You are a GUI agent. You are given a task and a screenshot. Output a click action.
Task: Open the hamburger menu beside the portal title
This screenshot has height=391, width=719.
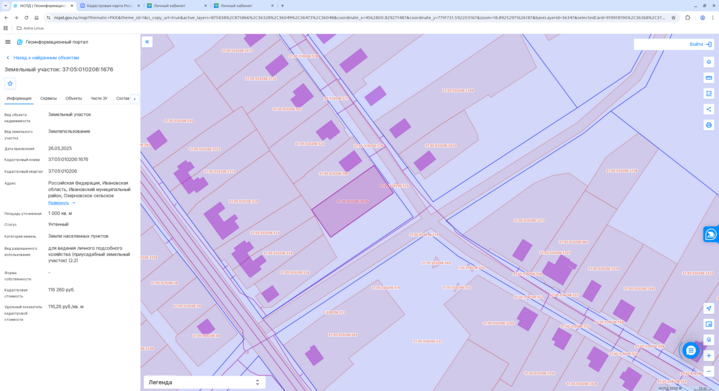pyautogui.click(x=8, y=42)
